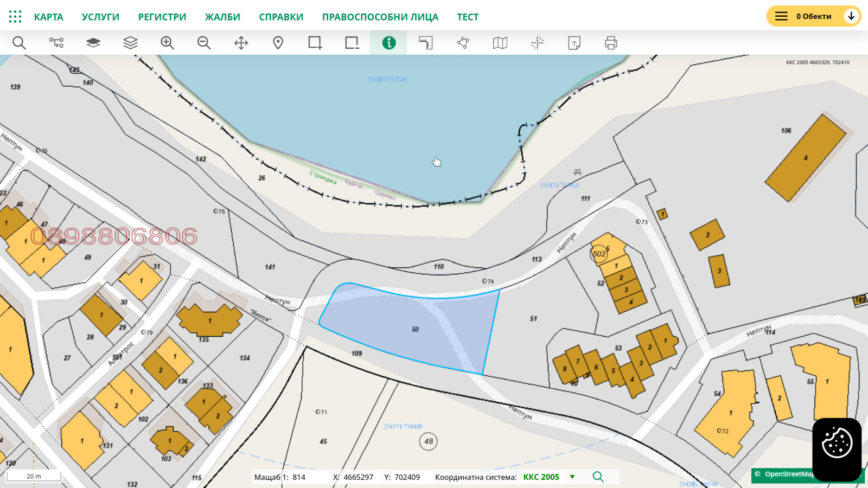Viewport: 868px width, 488px height.
Task: Click the X coordinate value field
Action: (x=358, y=477)
